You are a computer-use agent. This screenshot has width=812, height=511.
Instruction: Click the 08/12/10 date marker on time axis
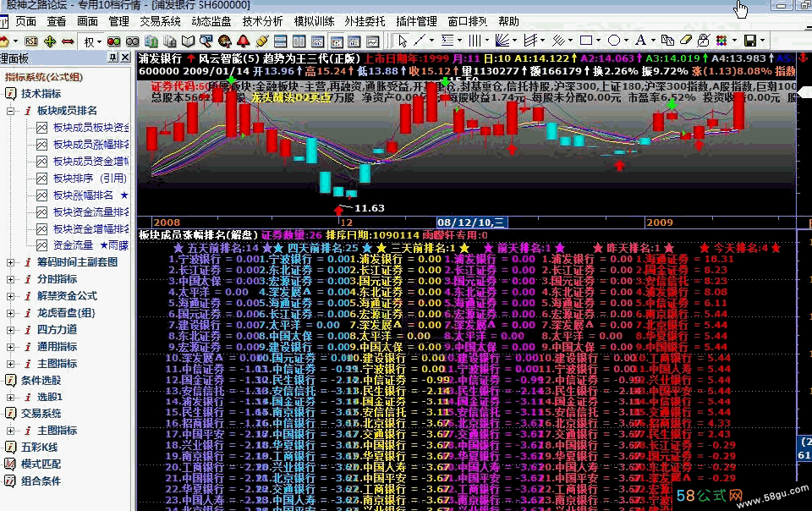(471, 223)
